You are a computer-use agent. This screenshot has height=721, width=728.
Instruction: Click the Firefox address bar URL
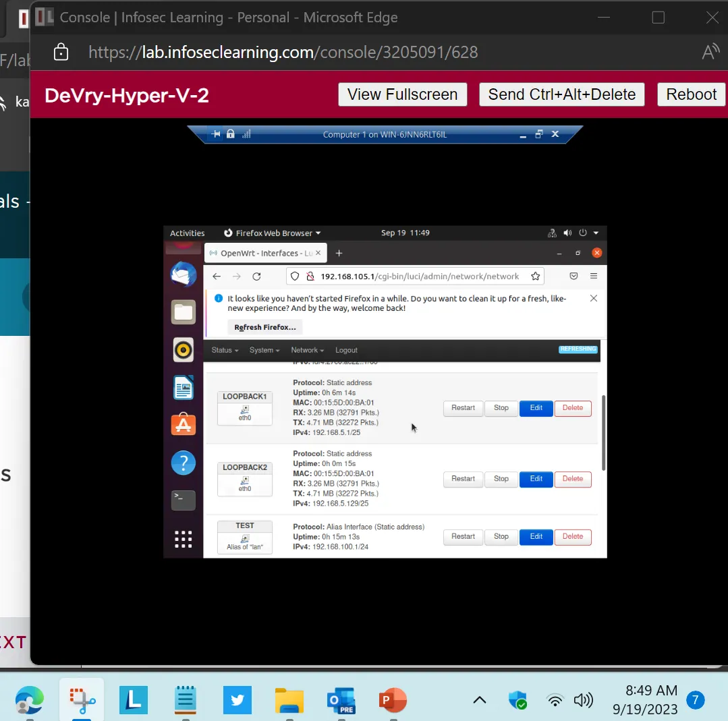coord(419,277)
